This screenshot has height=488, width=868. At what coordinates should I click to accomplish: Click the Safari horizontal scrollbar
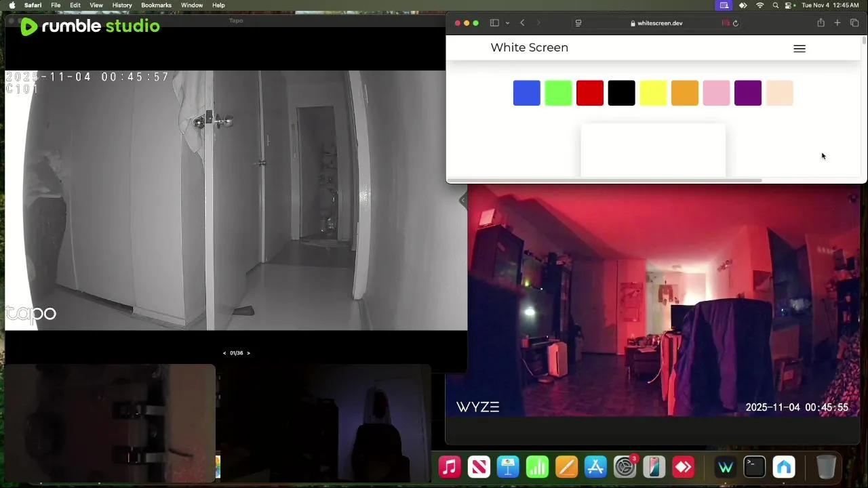pos(605,180)
